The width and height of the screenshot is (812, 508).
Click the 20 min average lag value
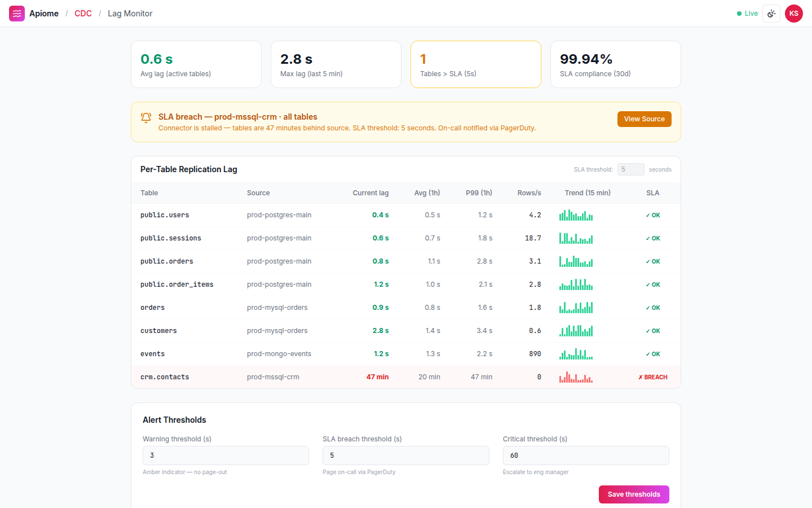click(429, 377)
